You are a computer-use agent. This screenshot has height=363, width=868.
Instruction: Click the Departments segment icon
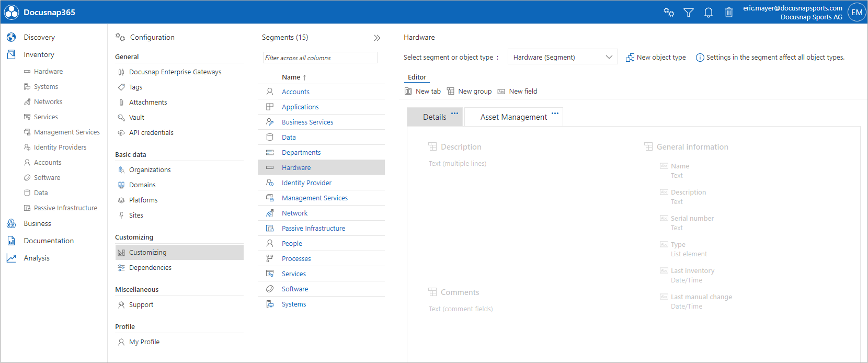tap(270, 152)
